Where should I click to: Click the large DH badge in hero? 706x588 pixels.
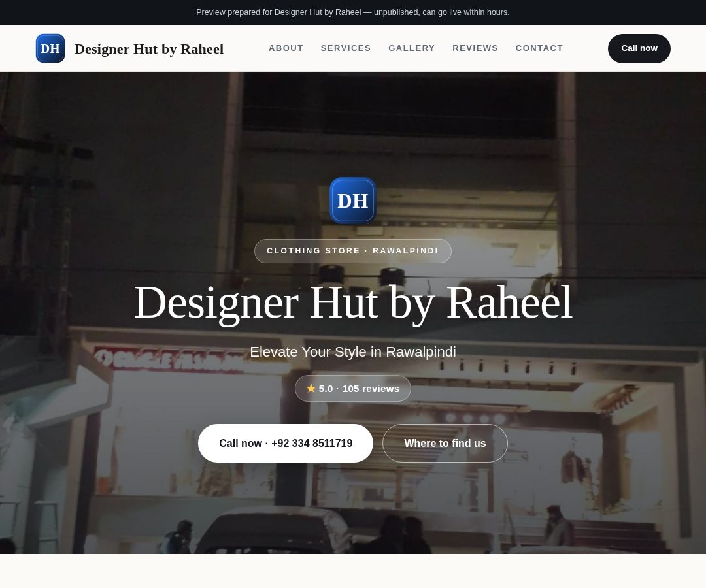pyautogui.click(x=353, y=201)
